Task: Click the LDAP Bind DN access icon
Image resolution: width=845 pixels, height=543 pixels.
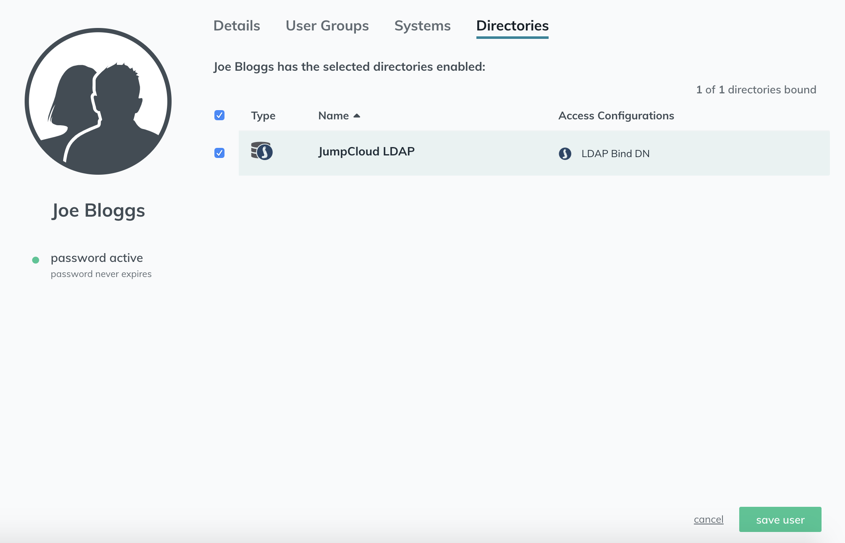Action: pos(565,154)
